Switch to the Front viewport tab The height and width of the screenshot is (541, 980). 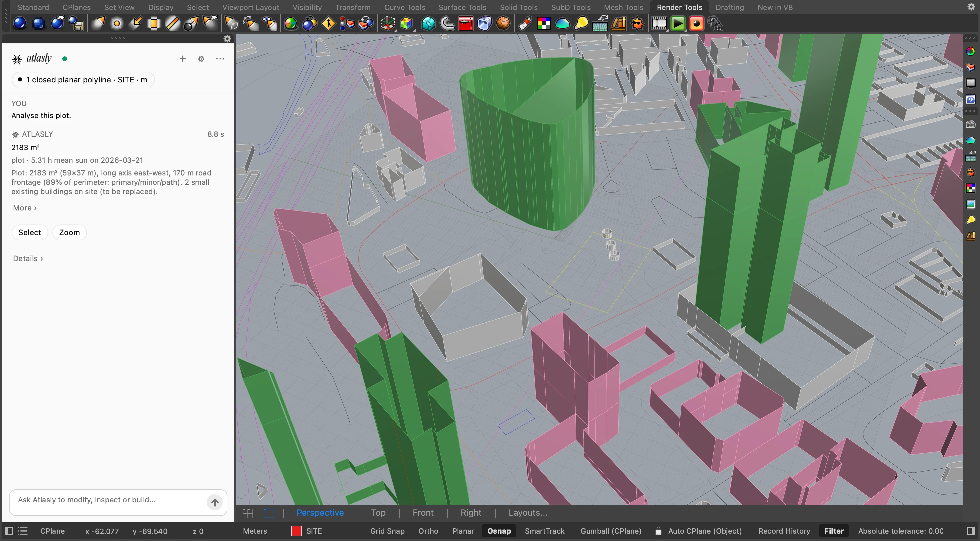tap(423, 513)
